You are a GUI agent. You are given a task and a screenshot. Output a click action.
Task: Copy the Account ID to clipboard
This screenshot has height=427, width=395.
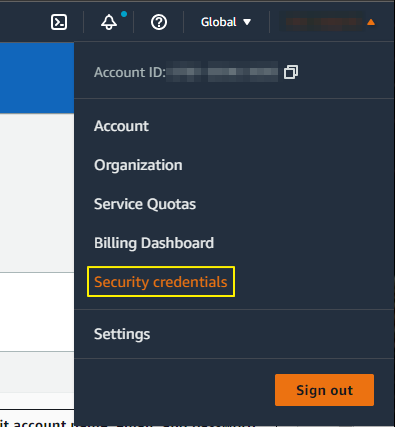[x=291, y=72]
